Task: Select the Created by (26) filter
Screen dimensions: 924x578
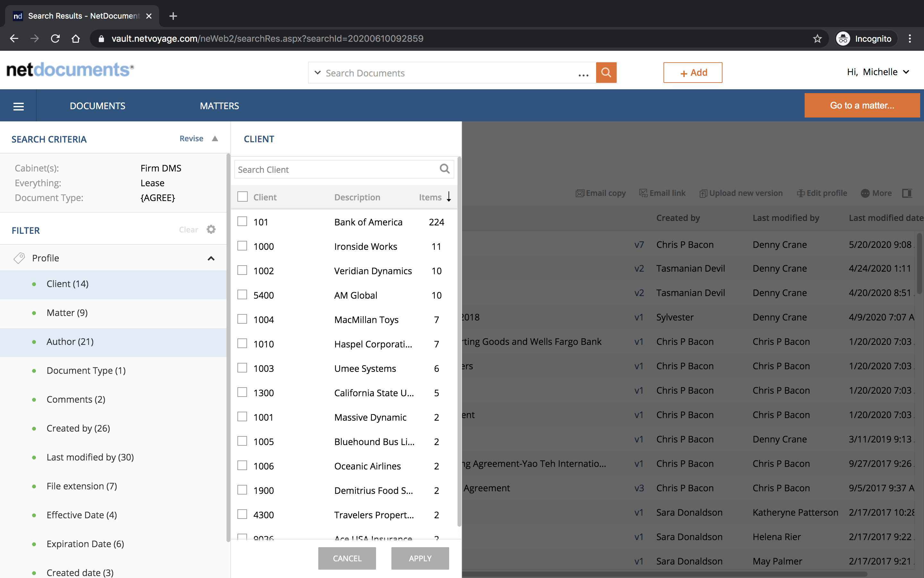Action: click(113, 429)
